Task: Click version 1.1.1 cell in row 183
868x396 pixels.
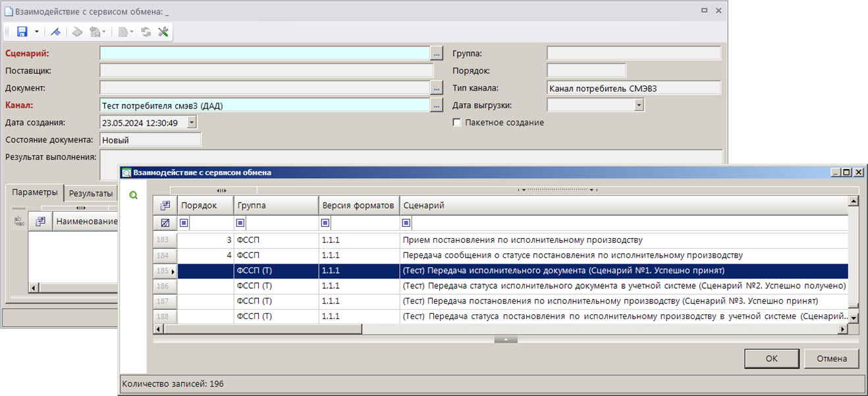Action: 360,240
